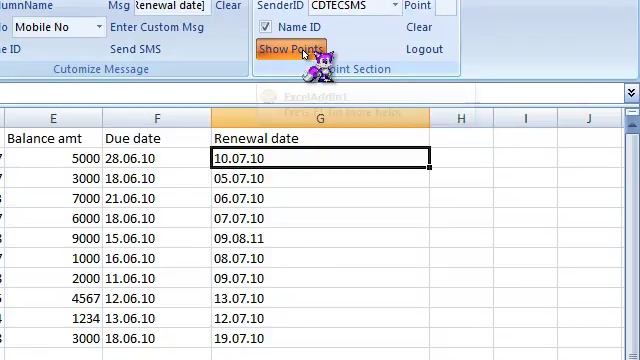The height and width of the screenshot is (360, 640).
Task: Click balance amount 7000 cell
Action: click(x=53, y=198)
